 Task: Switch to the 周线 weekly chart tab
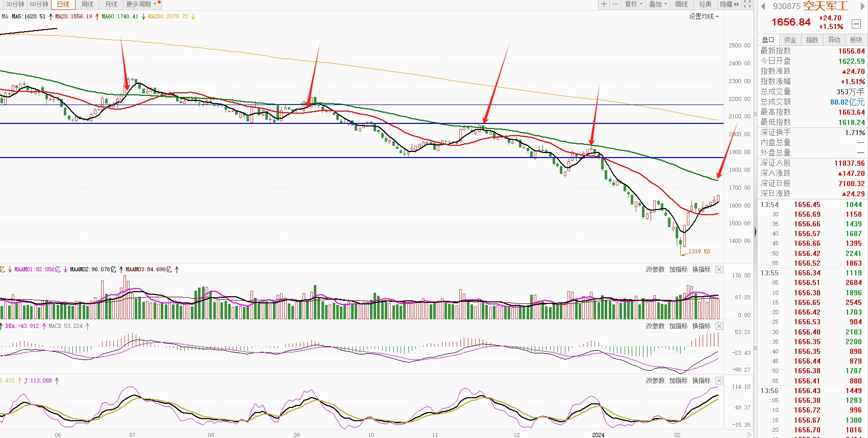[x=87, y=4]
